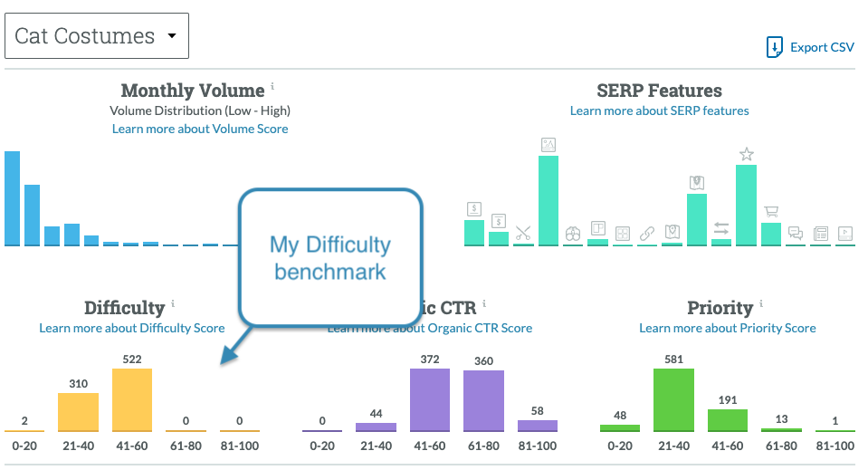Screen dimensions: 868x470
Task: Select the 522 Difficulty bar for 41-60
Action: click(x=132, y=399)
